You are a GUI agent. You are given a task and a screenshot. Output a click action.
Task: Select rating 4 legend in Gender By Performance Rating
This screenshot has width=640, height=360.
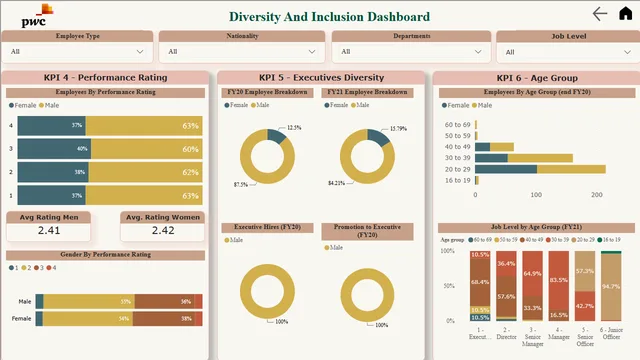point(51,268)
